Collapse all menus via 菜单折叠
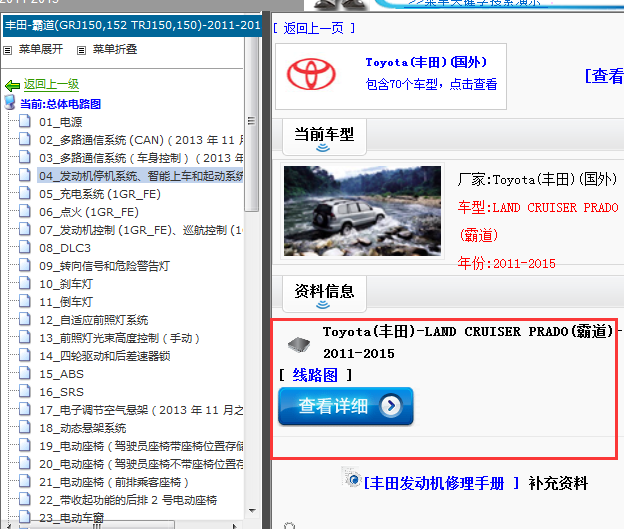This screenshot has height=529, width=624. pos(115,49)
